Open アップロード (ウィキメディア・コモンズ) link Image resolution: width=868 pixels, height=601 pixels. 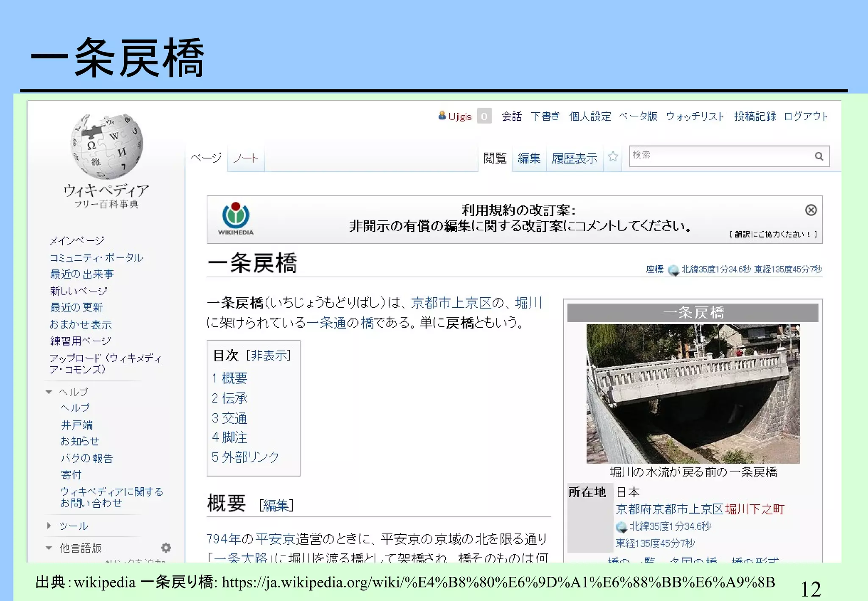point(105,364)
